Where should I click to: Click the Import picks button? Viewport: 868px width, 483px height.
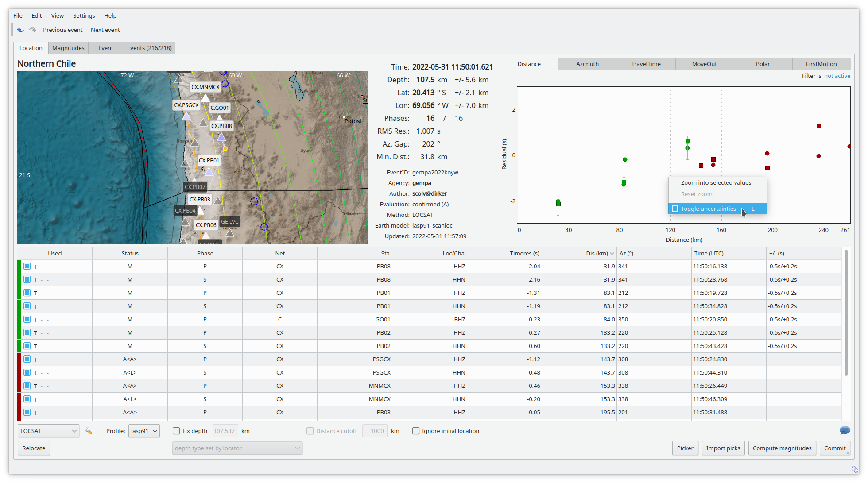coord(723,448)
